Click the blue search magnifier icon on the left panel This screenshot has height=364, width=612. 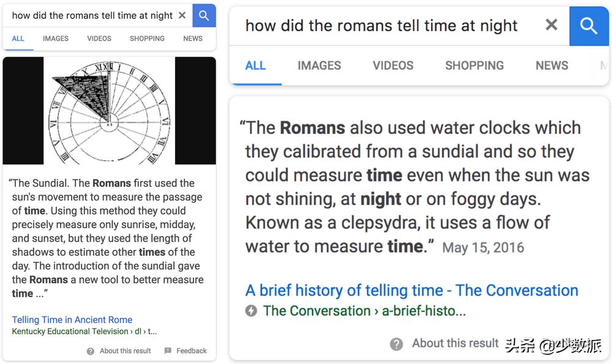[204, 15]
